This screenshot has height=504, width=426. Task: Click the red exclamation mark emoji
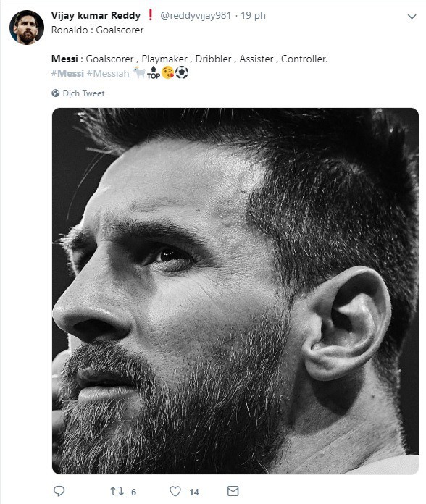point(150,14)
